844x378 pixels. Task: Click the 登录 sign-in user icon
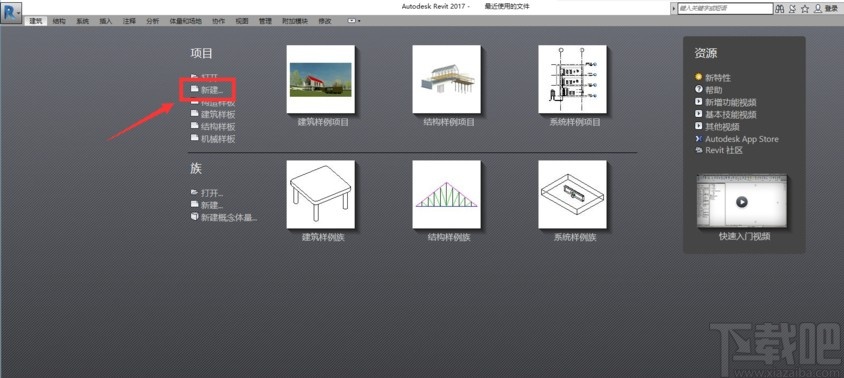pos(818,9)
